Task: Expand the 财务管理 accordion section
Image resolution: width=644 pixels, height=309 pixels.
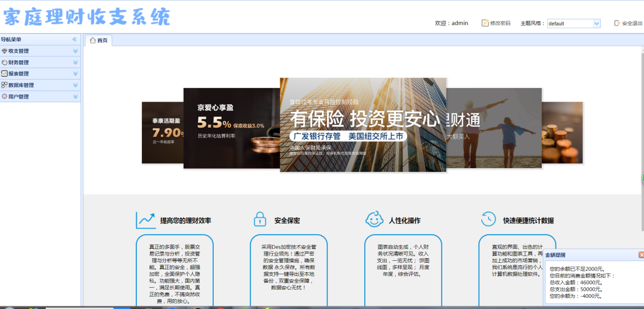Action: coord(75,62)
